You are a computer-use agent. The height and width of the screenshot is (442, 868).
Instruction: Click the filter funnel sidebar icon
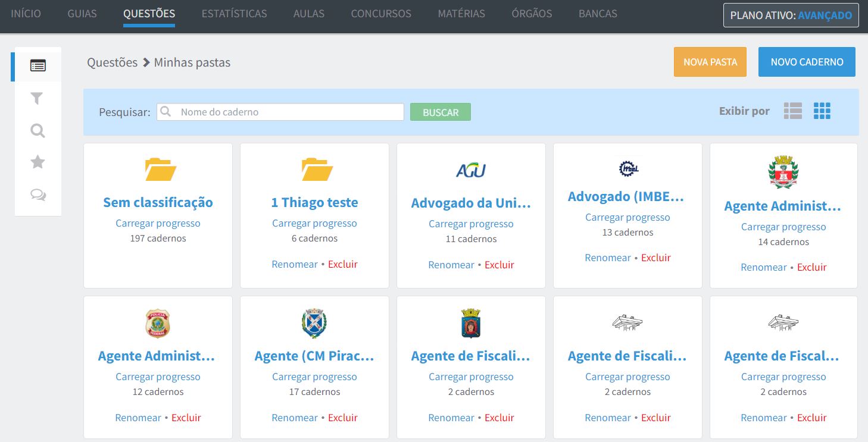[38, 98]
